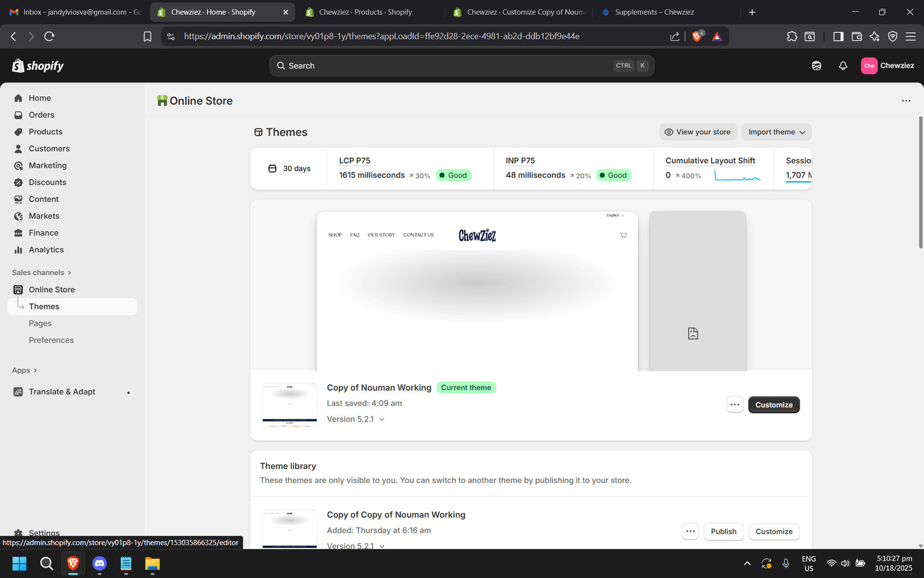924x578 pixels.
Task: Click the Shopify logo
Action: (x=38, y=66)
